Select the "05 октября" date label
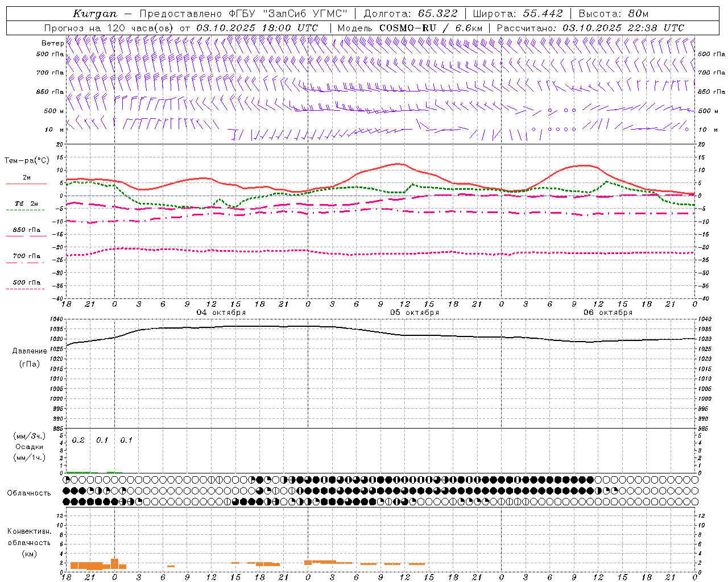Screen dimensions: 728x582 pyautogui.click(x=415, y=313)
